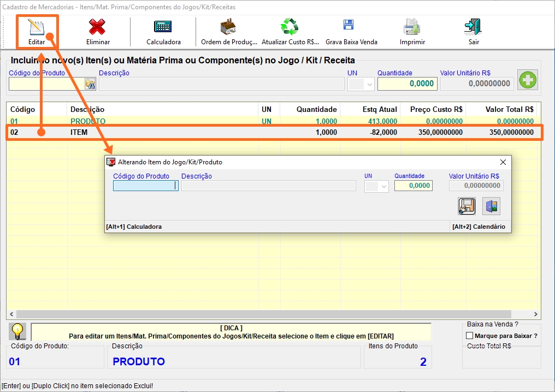555x392 pixels.
Task: Click the Imprimir printer icon
Action: click(x=412, y=27)
